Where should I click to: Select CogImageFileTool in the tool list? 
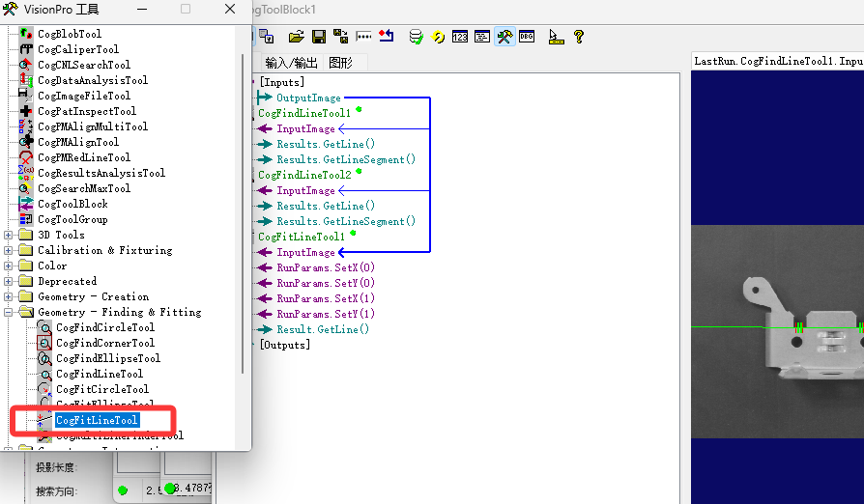84,96
